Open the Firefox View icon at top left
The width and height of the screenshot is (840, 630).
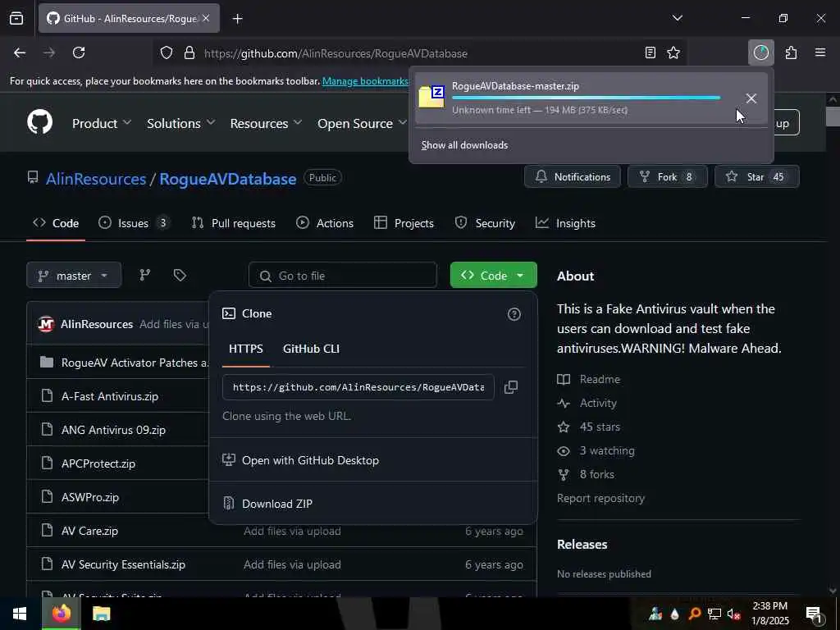[16, 18]
